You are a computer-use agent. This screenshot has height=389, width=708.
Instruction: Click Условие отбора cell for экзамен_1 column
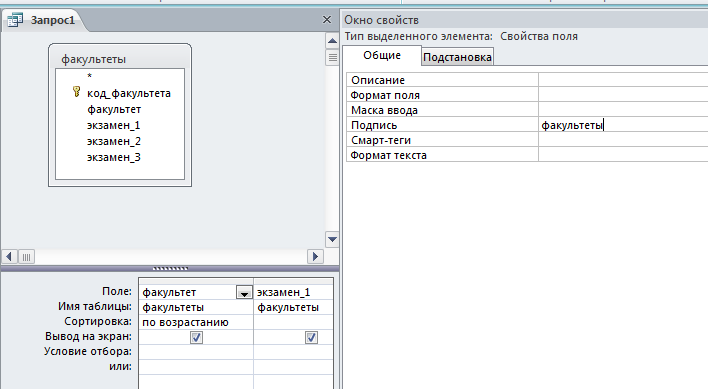293,352
